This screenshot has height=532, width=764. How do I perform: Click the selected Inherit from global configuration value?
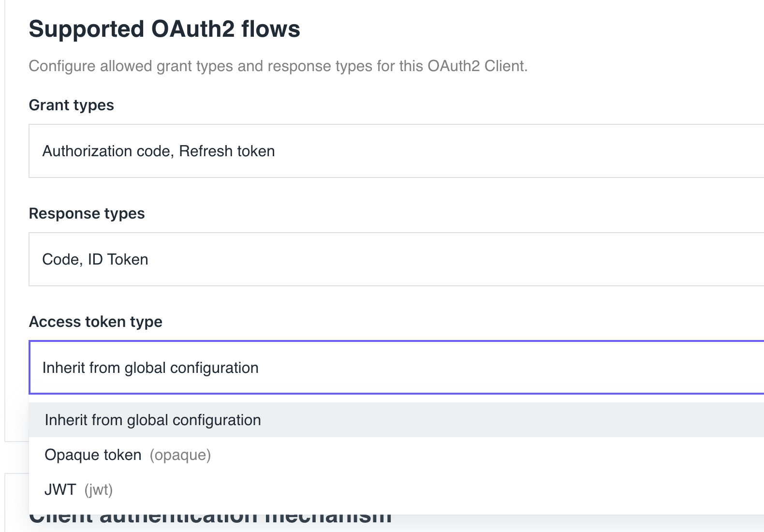pos(150,368)
